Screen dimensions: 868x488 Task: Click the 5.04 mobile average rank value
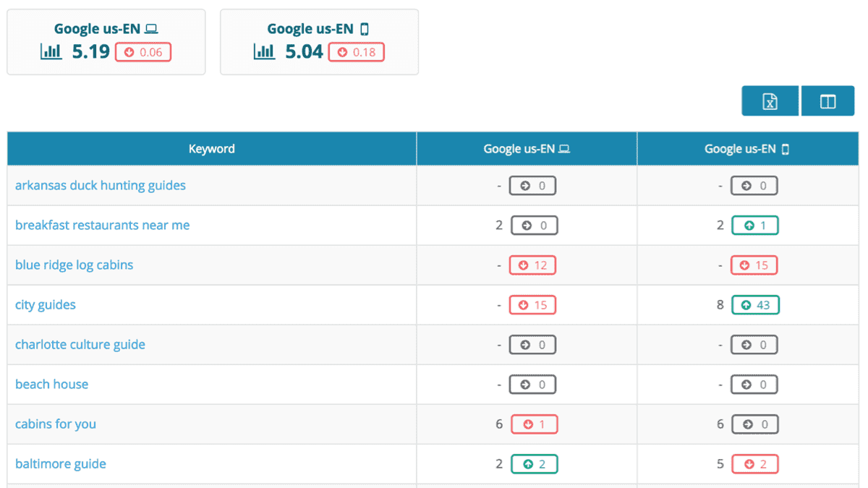(x=305, y=52)
